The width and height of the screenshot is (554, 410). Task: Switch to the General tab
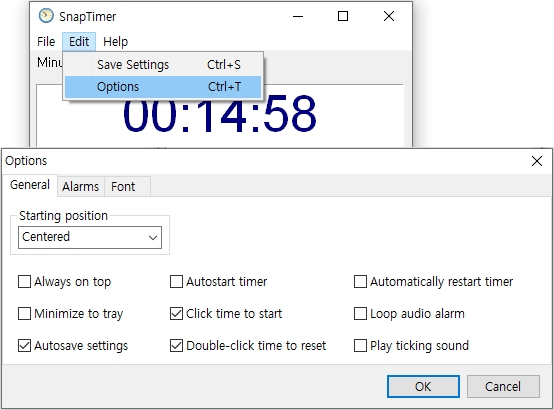point(30,185)
